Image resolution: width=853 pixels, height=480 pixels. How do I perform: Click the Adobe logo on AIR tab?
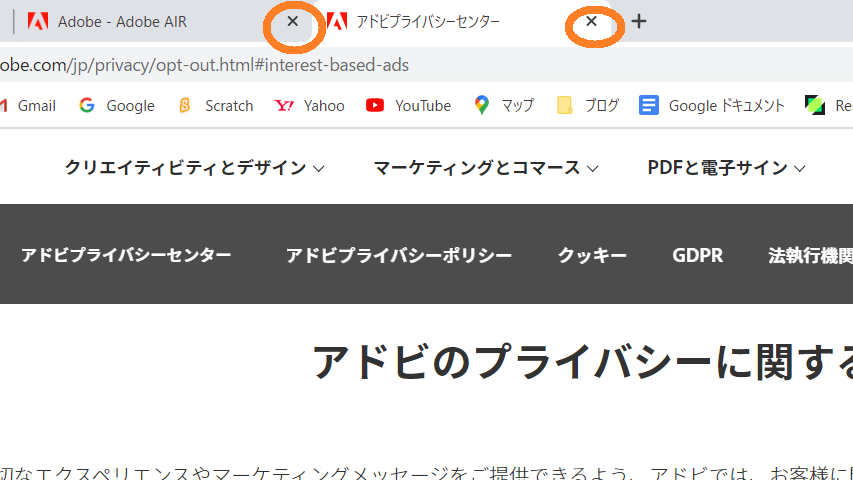(38, 21)
